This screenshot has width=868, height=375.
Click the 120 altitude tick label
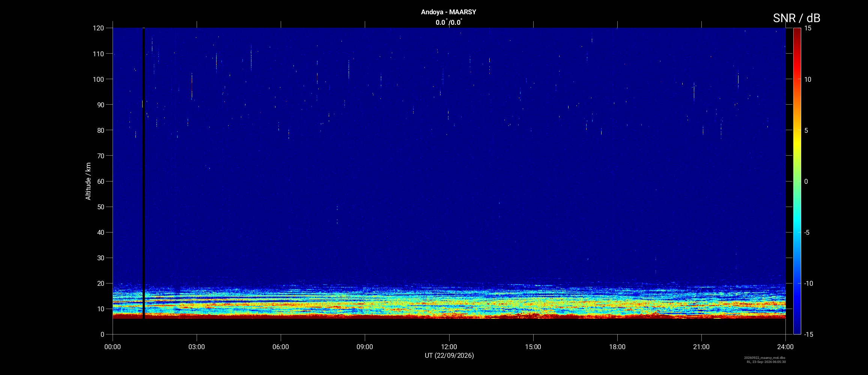(98, 28)
